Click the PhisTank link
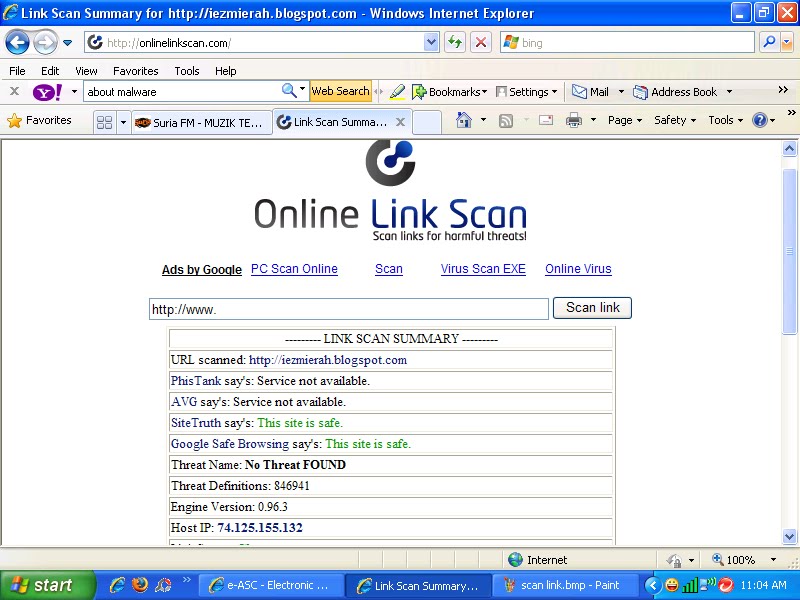Viewport: 800px width, 600px height. click(x=196, y=381)
